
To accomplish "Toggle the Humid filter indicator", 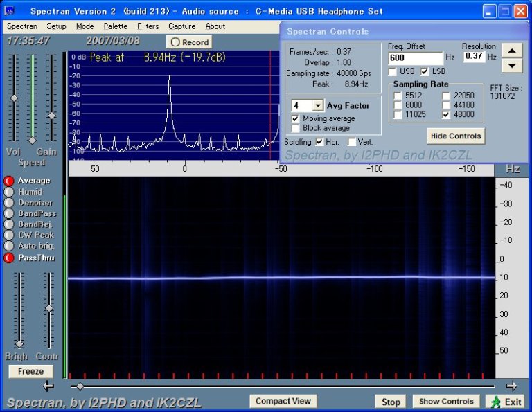I will pos(9,192).
